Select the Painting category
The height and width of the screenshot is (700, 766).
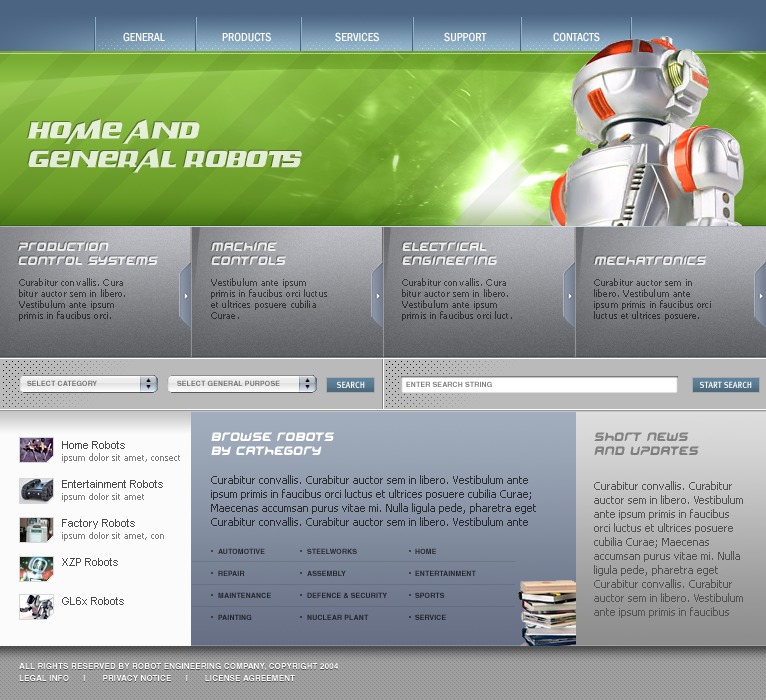coord(234,617)
